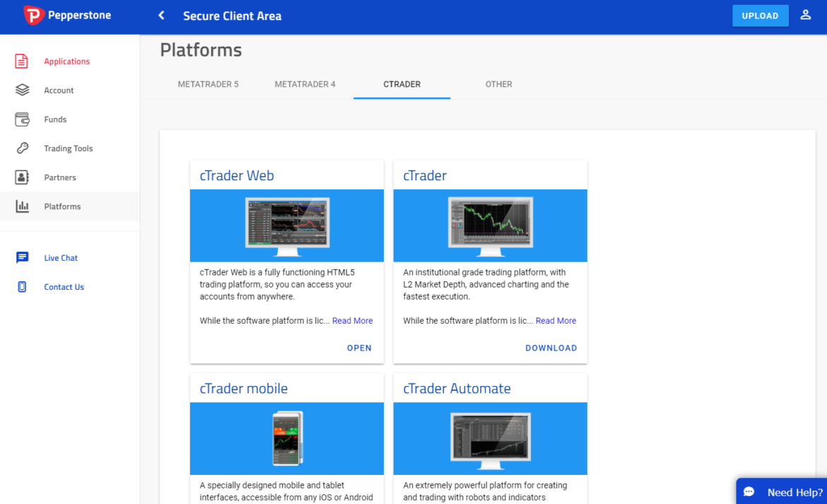Screen dimensions: 827x504
Task: Open the Contact Us page
Action: (63, 286)
